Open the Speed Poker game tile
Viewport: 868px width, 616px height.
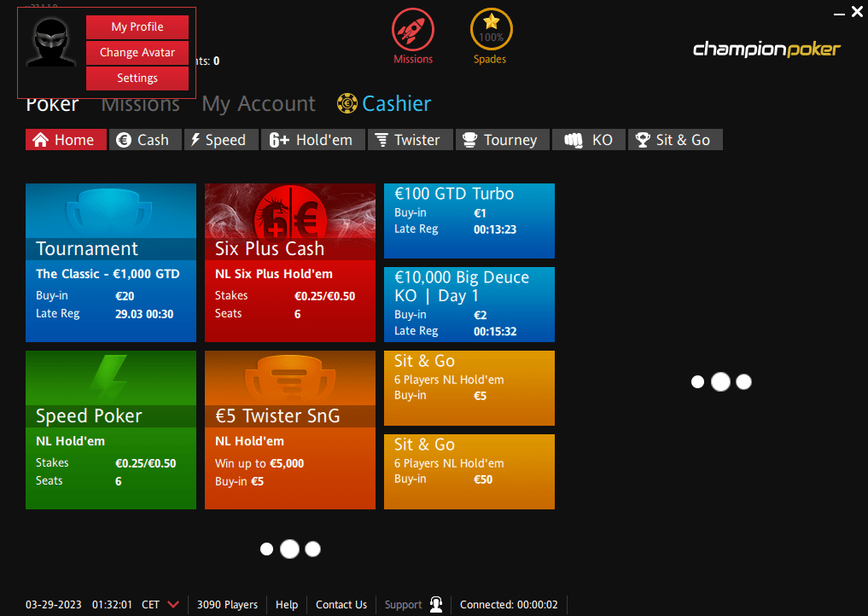click(111, 430)
